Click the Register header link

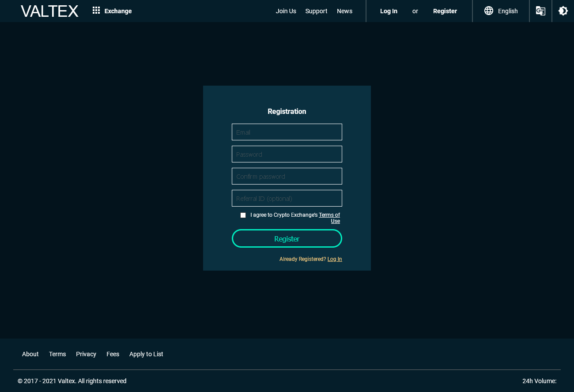pyautogui.click(x=445, y=11)
